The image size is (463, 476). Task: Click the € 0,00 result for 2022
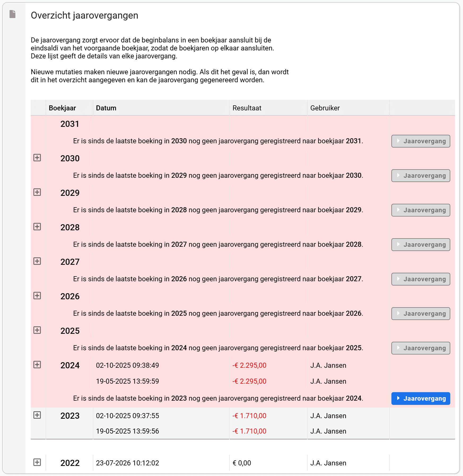[242, 463]
